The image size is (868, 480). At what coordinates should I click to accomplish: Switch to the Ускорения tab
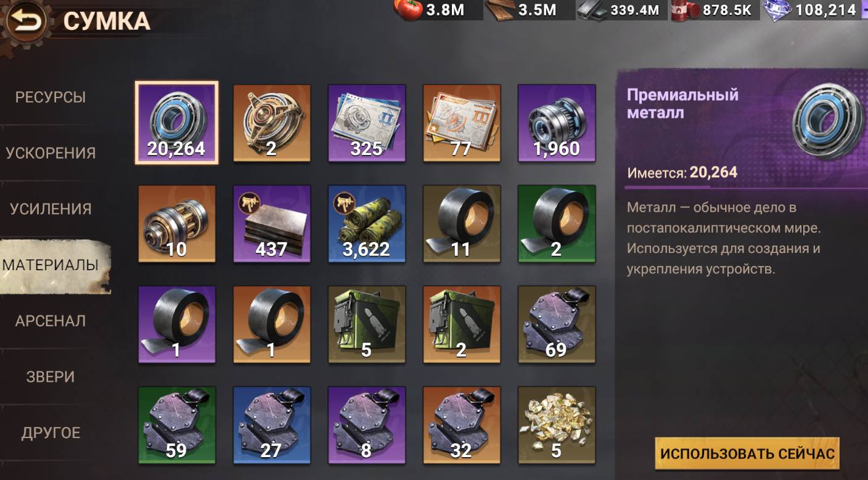pyautogui.click(x=51, y=153)
